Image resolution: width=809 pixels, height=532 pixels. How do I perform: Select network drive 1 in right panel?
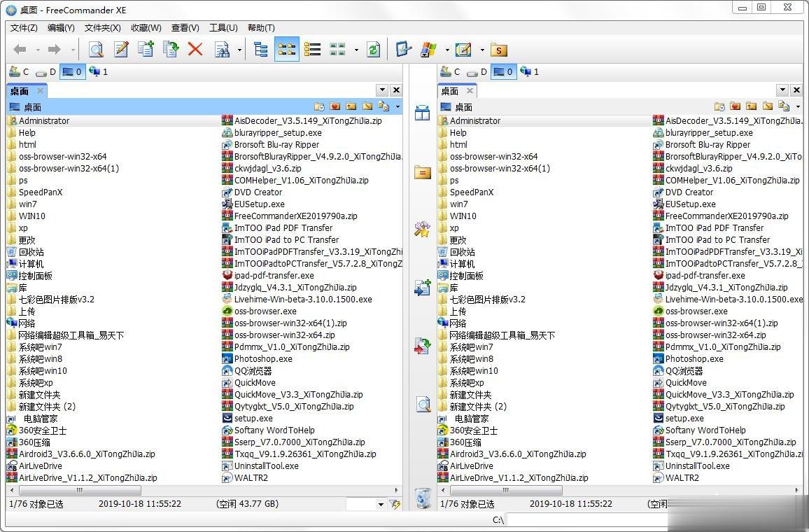click(529, 71)
